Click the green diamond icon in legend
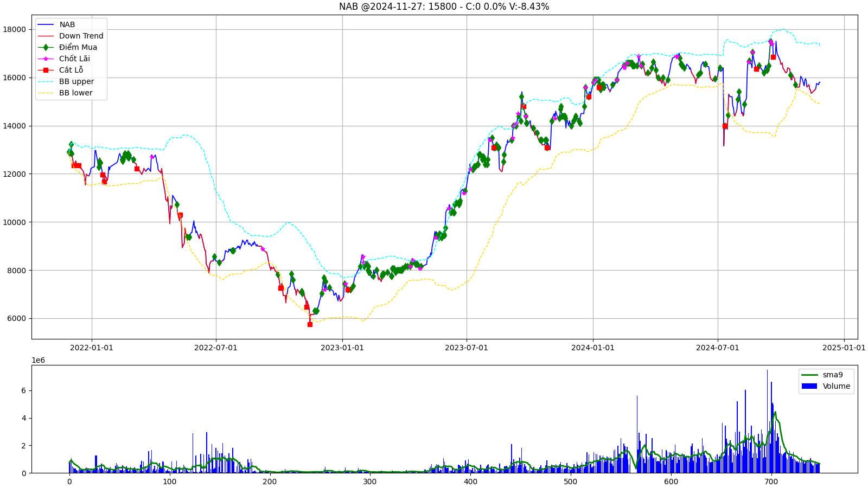This screenshot has height=488, width=868. pyautogui.click(x=46, y=47)
